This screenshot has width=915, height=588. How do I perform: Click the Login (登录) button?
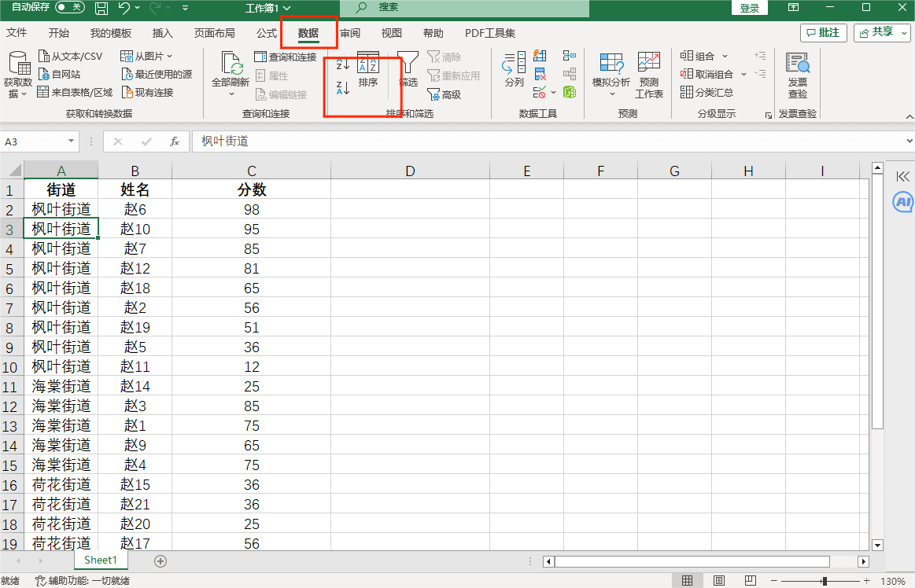(750, 8)
